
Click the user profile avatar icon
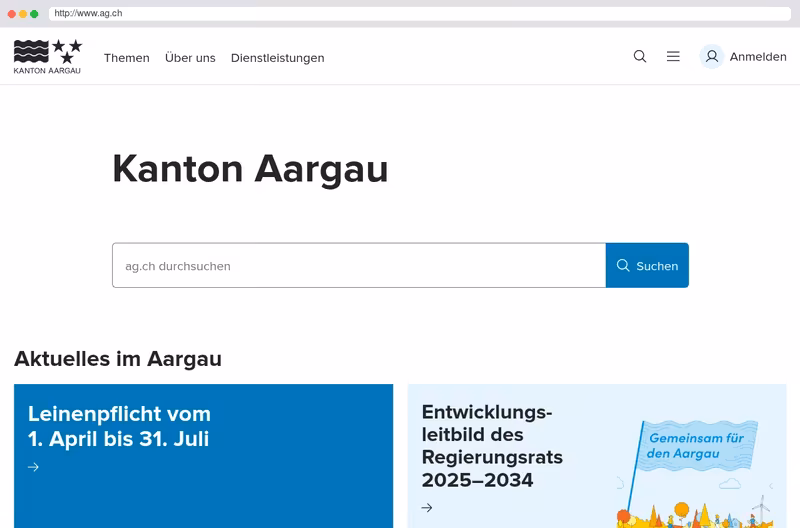[x=712, y=56]
